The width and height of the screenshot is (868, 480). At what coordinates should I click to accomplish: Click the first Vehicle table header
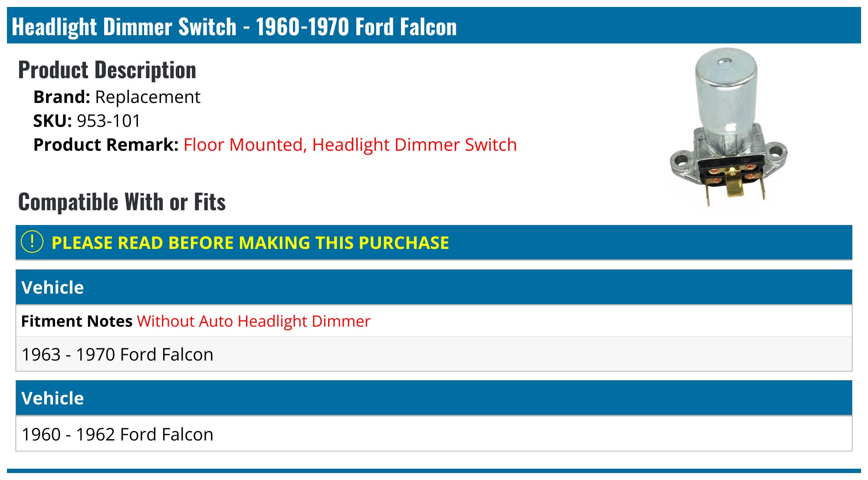[x=53, y=288]
